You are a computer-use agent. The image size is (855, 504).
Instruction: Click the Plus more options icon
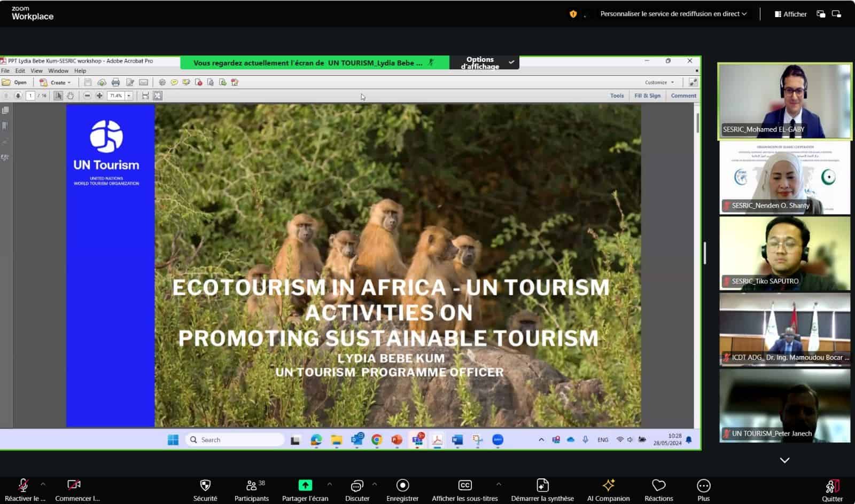click(703, 485)
